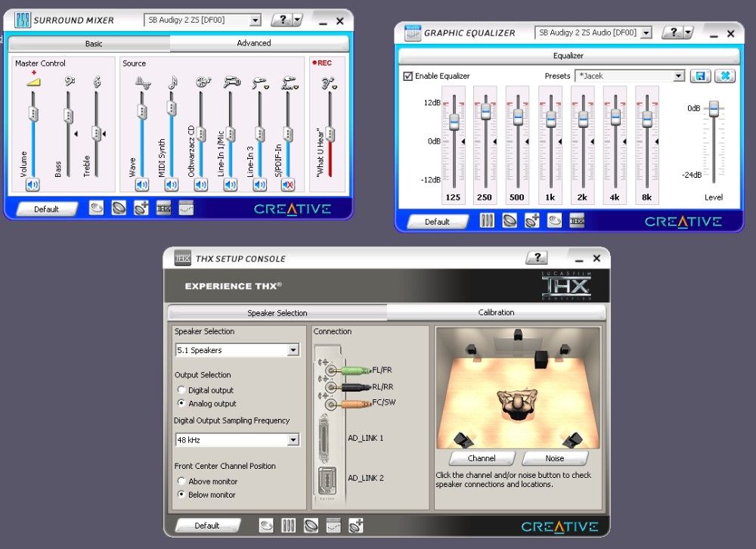Image resolution: width=756 pixels, height=549 pixels.
Task: Choose Below monitor center channel position
Action: (x=181, y=494)
